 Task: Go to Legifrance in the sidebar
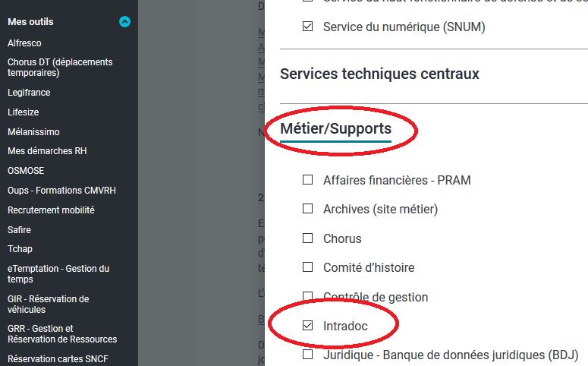[x=29, y=93]
